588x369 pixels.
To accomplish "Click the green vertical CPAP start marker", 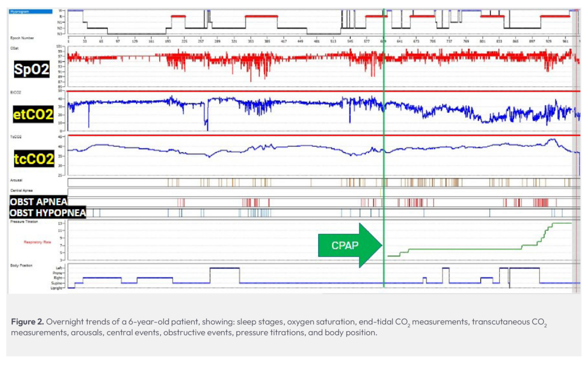I will (x=384, y=147).
